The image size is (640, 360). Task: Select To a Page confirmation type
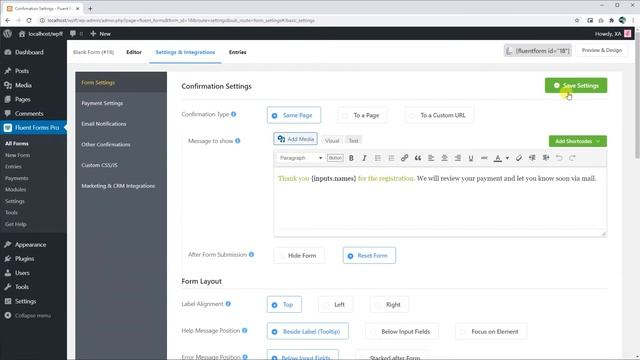[x=362, y=116]
